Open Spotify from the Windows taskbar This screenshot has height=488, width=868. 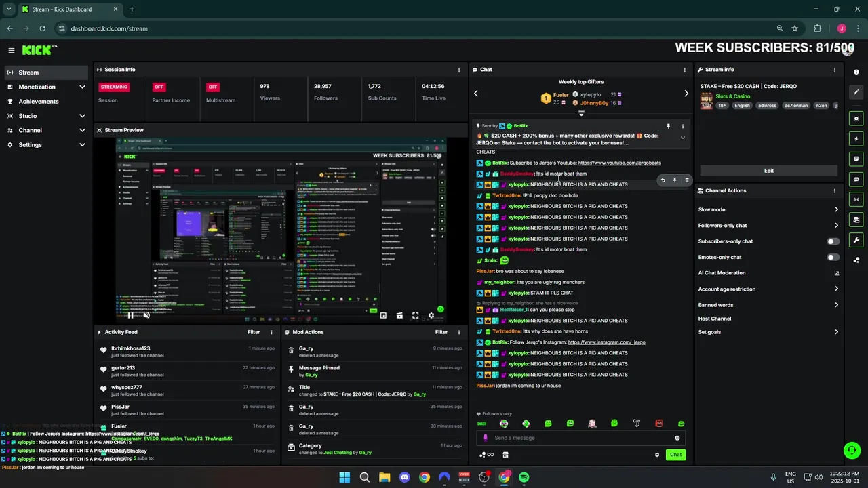524,477
